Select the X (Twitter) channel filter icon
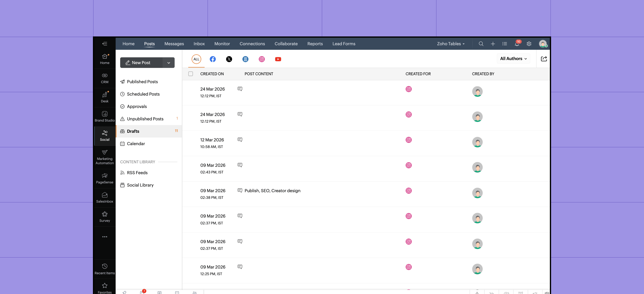This screenshot has height=294, width=644. (229, 59)
